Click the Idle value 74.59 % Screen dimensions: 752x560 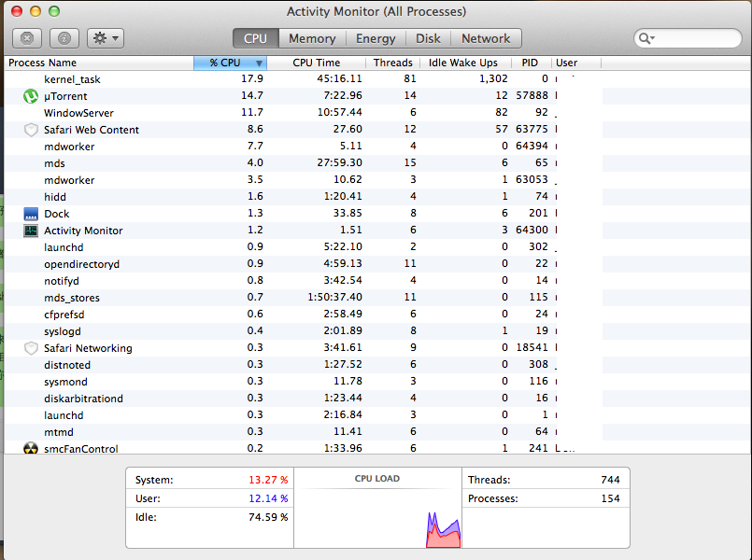point(268,517)
